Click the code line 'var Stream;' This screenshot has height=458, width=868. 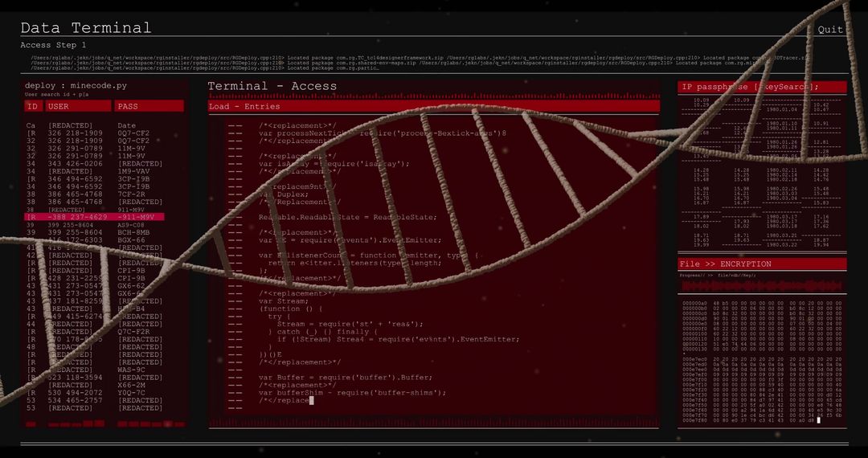[x=284, y=301]
